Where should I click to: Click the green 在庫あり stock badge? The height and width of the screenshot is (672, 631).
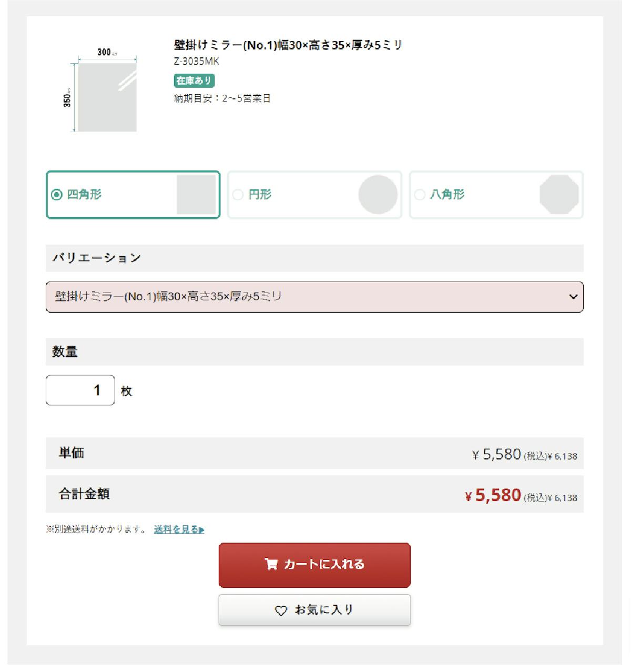194,81
